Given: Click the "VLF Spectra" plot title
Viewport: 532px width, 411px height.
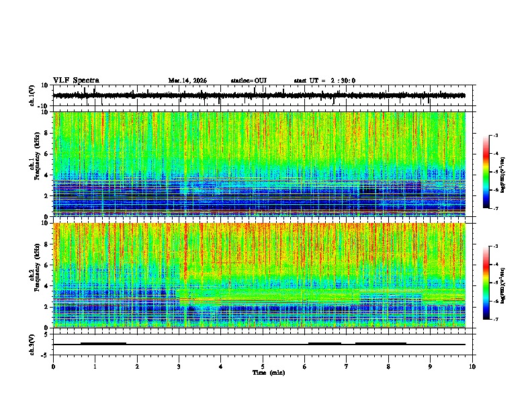Looking at the screenshot, I should 76,81.
